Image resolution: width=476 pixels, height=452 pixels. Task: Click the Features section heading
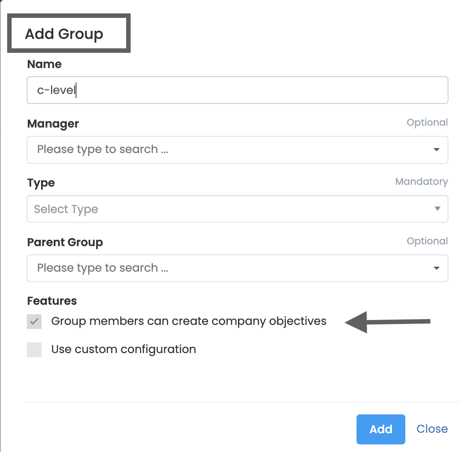pyautogui.click(x=52, y=301)
